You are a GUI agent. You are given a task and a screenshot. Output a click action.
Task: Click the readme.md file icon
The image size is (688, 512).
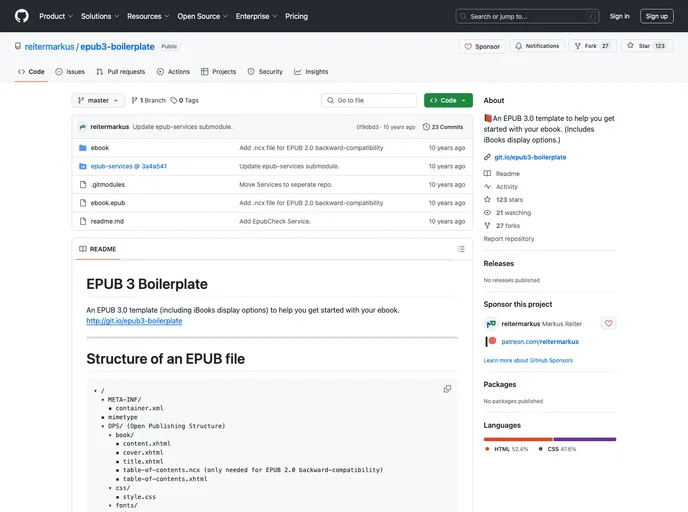82,222
